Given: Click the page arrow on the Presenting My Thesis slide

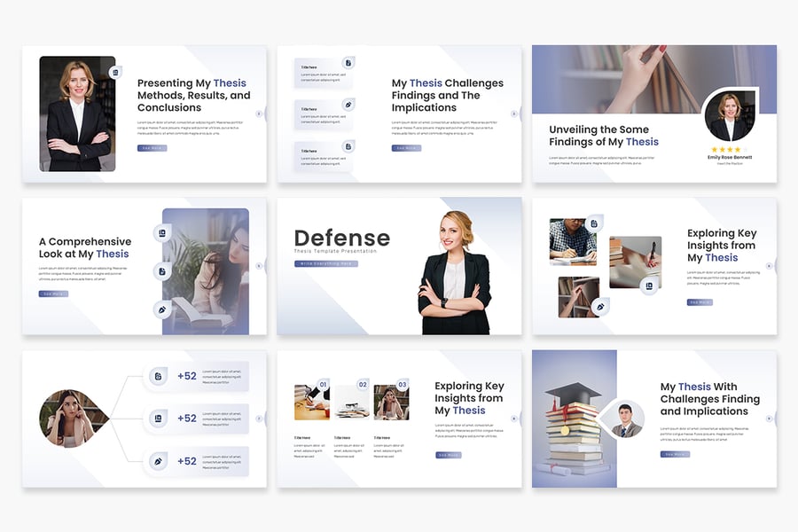Looking at the screenshot, I should [x=259, y=113].
